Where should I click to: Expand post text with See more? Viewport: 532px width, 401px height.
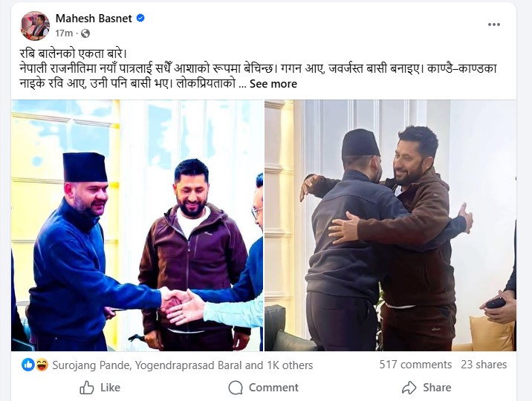click(x=273, y=84)
